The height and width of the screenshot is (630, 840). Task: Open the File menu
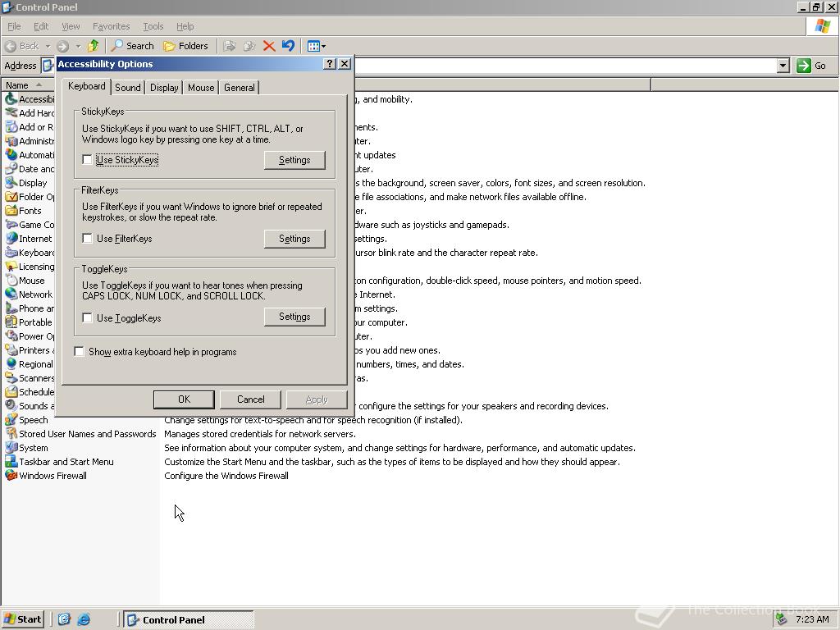coord(14,26)
